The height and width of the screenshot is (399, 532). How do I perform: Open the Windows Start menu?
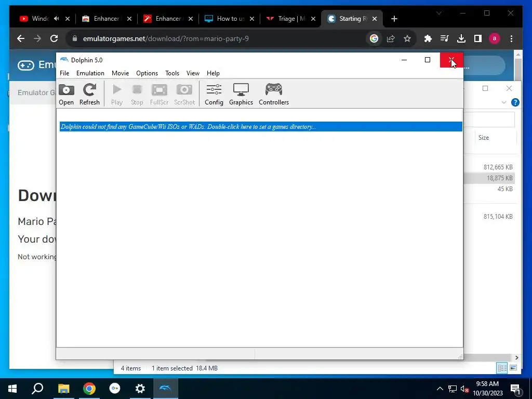pyautogui.click(x=12, y=389)
